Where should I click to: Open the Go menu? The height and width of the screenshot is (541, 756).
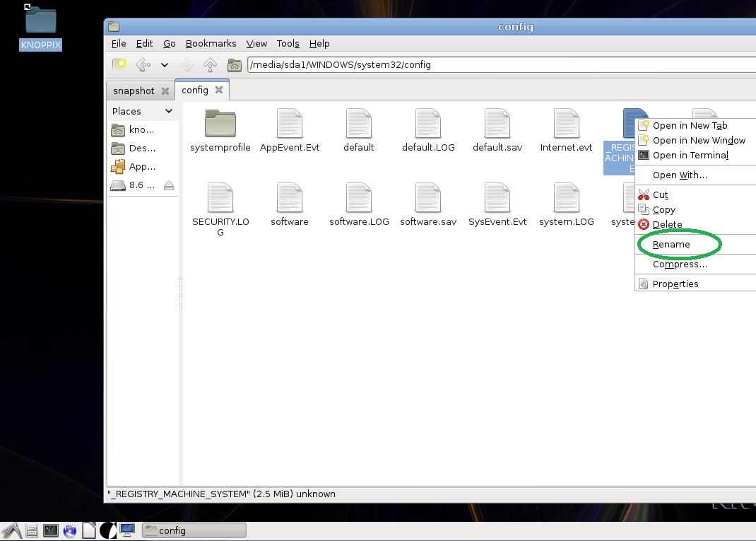coord(170,43)
